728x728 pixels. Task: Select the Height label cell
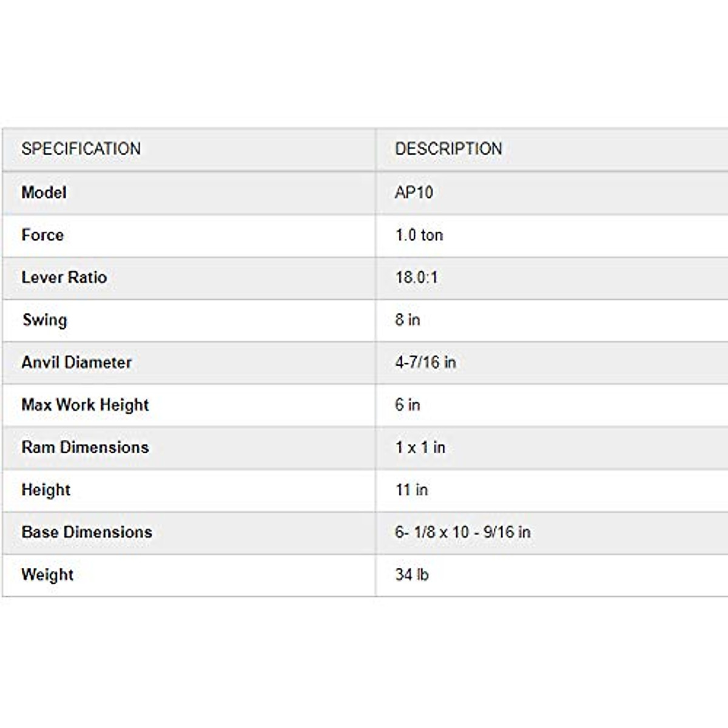[x=46, y=490]
